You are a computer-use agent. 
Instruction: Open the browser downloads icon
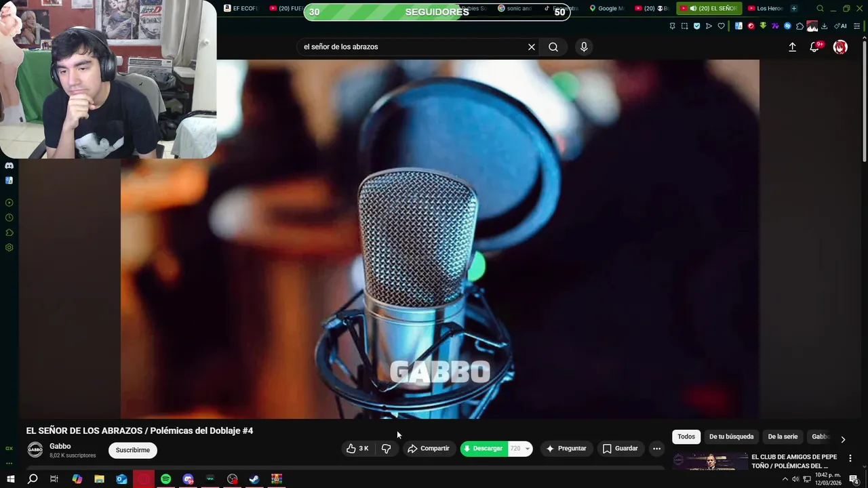click(824, 26)
